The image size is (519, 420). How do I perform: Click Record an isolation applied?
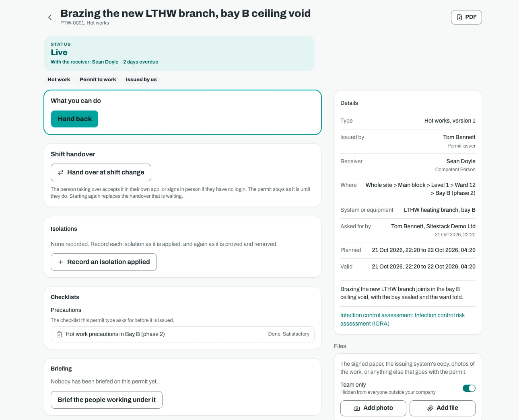(104, 262)
